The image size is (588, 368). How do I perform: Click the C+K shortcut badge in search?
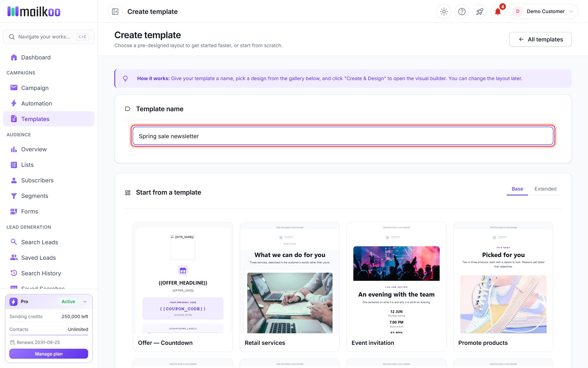pos(82,37)
